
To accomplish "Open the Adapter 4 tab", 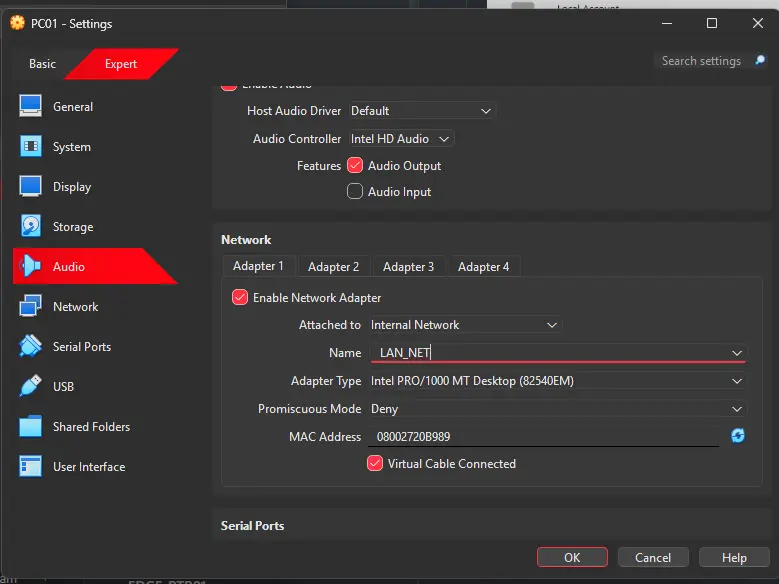I will 483,267.
